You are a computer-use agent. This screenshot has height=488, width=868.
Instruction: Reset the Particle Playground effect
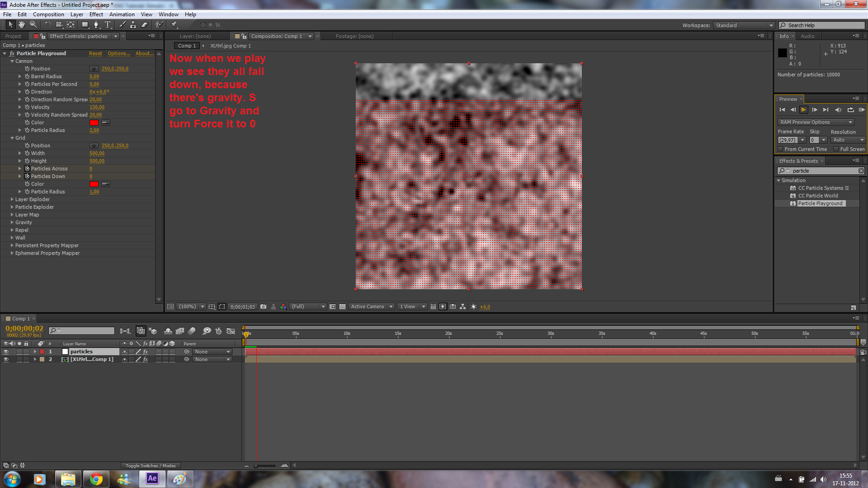tap(95, 53)
